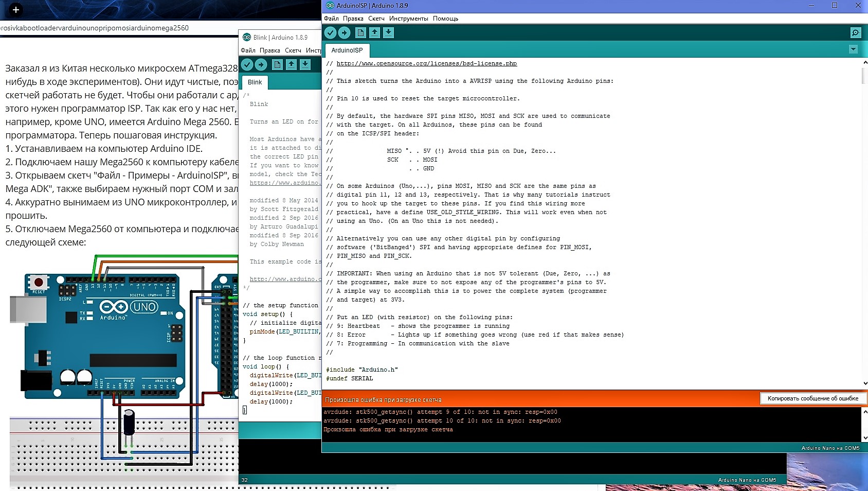
Task: Open the Serial Monitor in ArduinoISP window
Action: click(x=856, y=33)
